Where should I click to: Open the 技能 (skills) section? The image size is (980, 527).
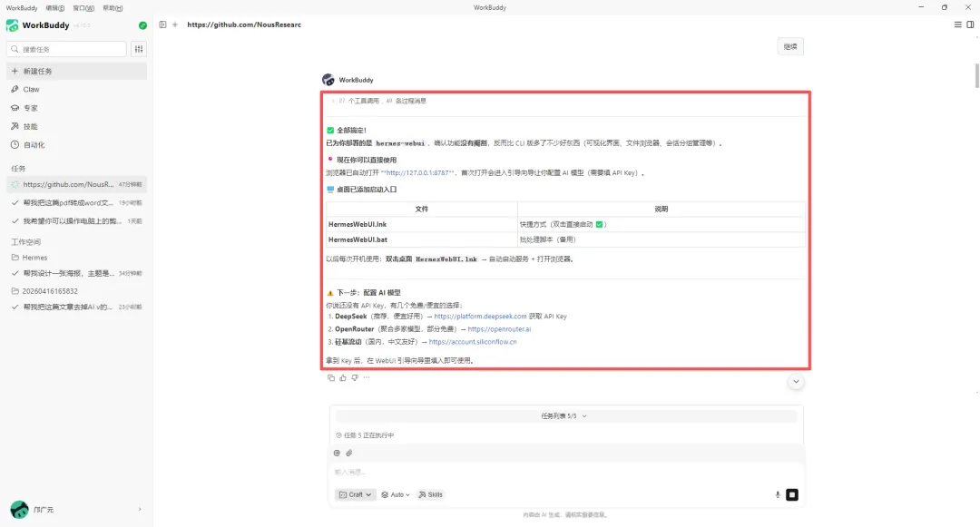[77, 126]
